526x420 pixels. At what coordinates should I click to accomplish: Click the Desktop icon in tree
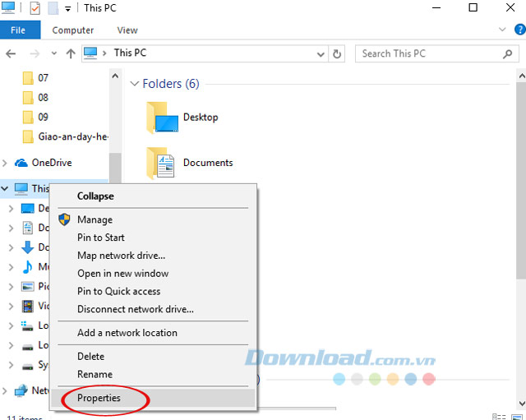point(27,208)
